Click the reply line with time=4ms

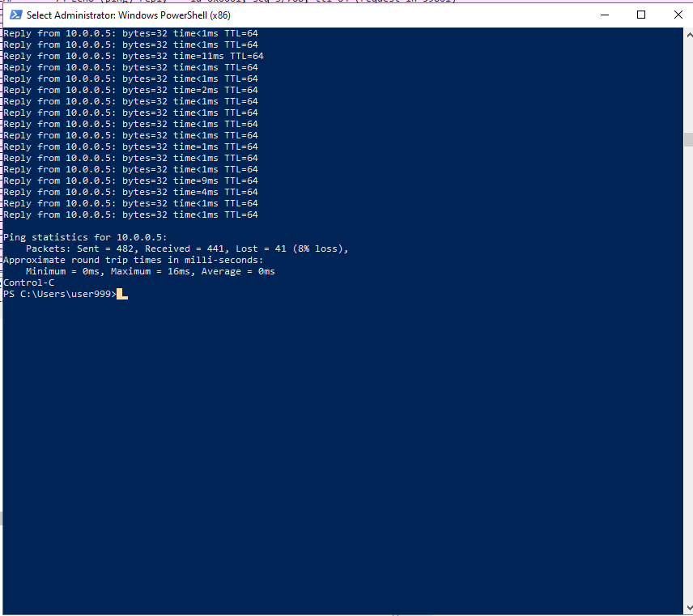click(x=131, y=192)
